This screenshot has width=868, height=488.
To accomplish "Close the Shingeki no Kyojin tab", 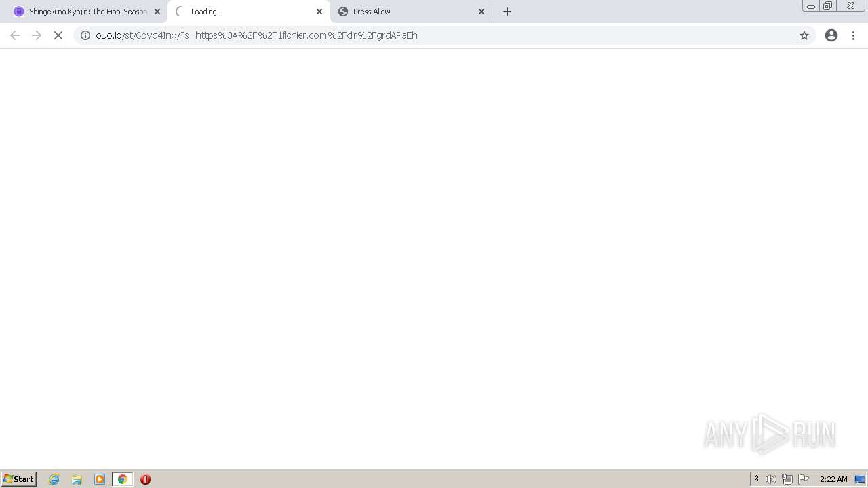I will [x=157, y=12].
